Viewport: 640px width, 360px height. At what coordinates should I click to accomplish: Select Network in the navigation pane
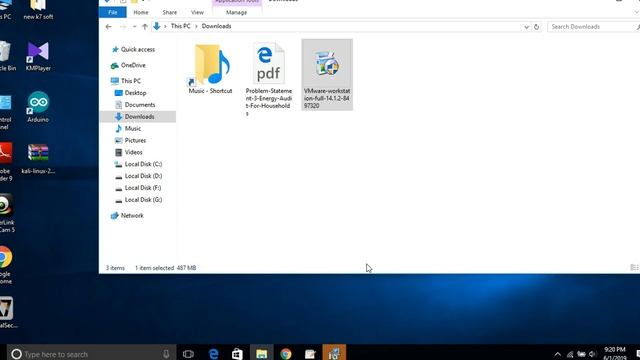pos(132,215)
